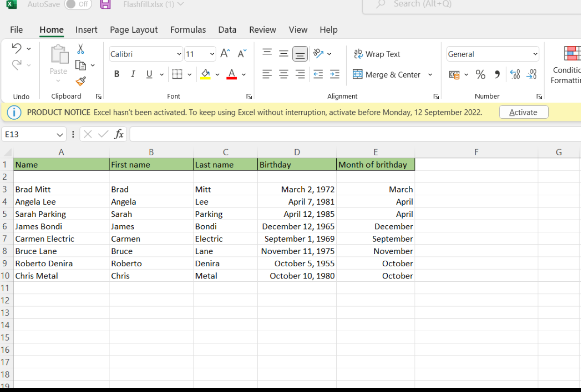
Task: Increase indent
Action: (x=334, y=74)
